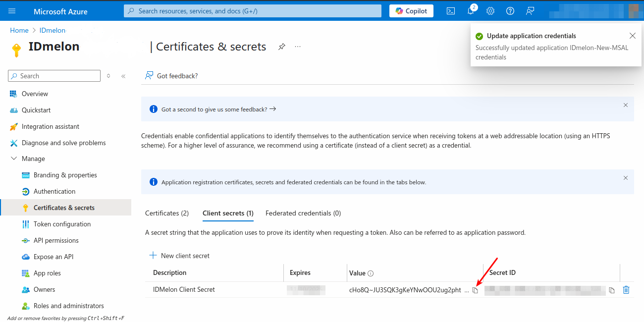
Task: Select the IDMelon Client Secret description cell
Action: click(184, 289)
